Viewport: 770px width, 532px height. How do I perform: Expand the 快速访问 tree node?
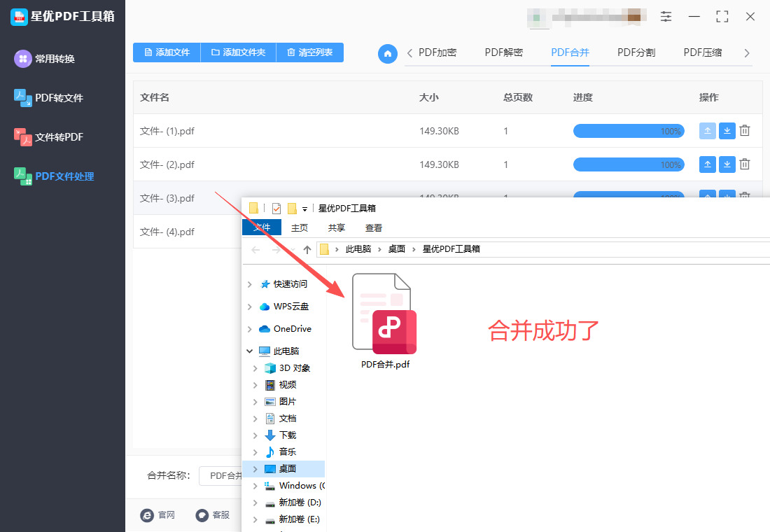pos(249,284)
